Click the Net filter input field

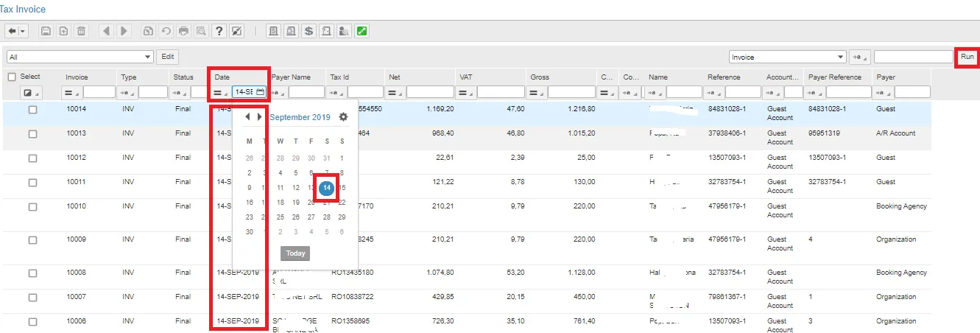[x=430, y=92]
